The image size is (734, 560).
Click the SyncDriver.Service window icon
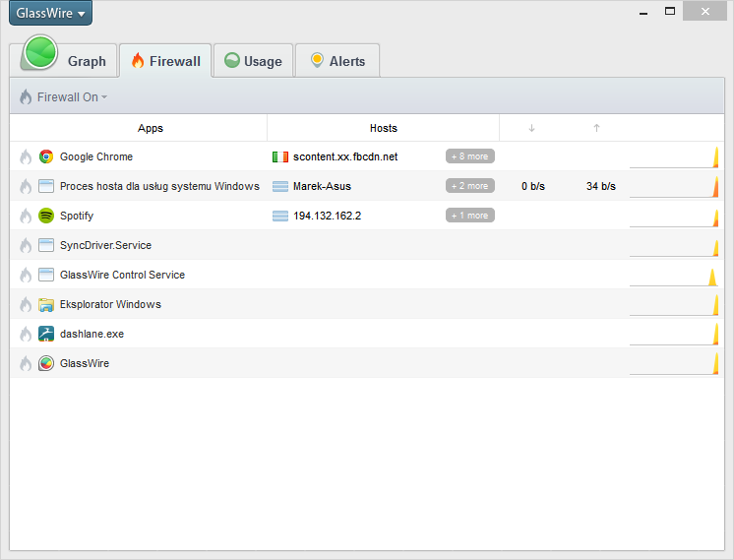pyautogui.click(x=46, y=245)
